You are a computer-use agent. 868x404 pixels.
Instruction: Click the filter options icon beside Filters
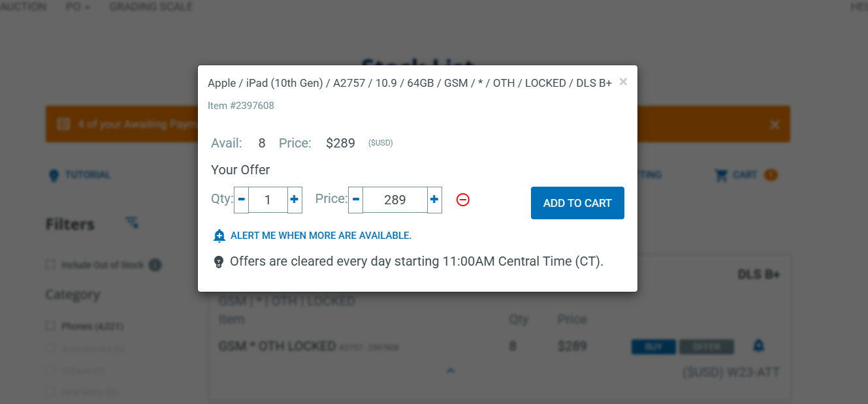(x=132, y=223)
